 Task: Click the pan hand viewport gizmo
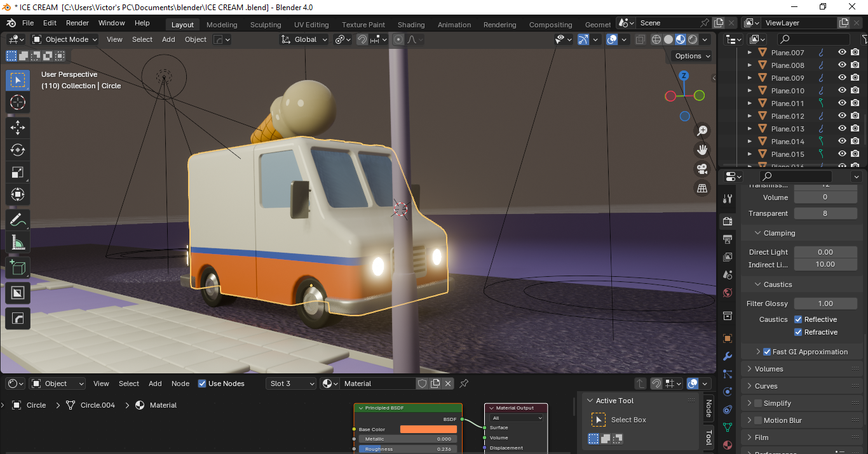pyautogui.click(x=702, y=150)
